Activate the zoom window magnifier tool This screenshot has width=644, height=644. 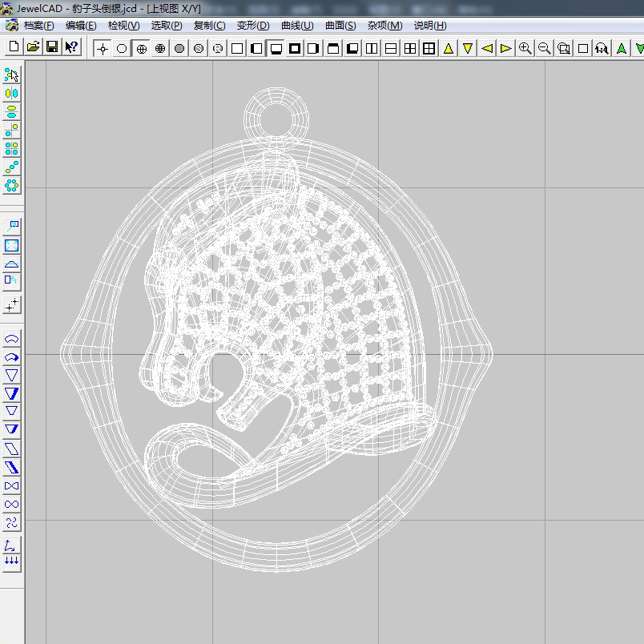pos(564,49)
